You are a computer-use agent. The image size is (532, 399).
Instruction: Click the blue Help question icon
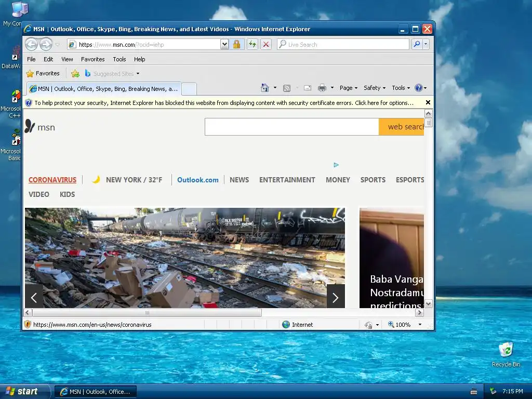pos(419,88)
